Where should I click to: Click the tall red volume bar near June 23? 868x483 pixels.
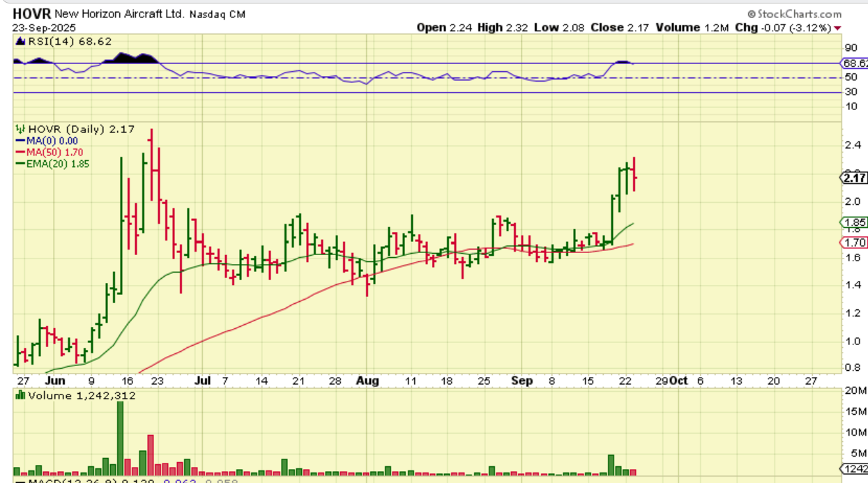[x=150, y=455]
